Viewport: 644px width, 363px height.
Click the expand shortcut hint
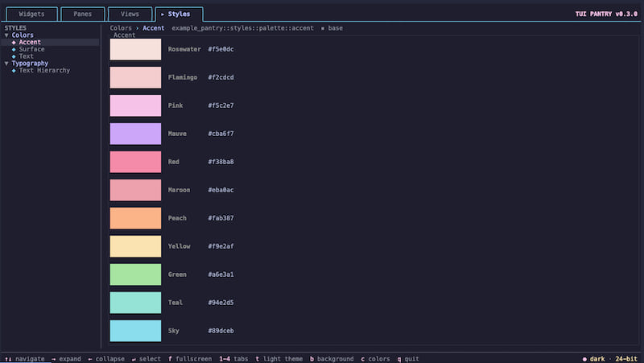click(66, 359)
